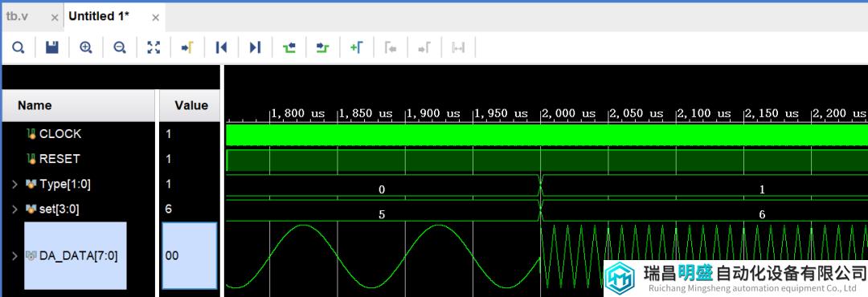Click Type waveform segment showing 1
Screen dimensions: 868x297
704,186
